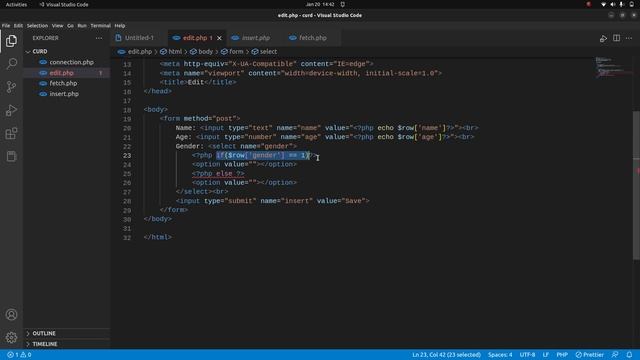Click the editor minimap preview
The height and width of the screenshot is (360, 640).
[x=612, y=68]
